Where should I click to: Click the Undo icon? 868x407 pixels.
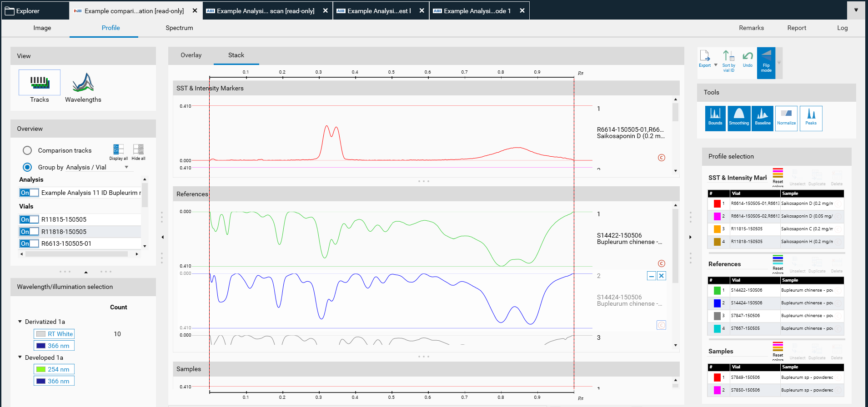click(x=748, y=60)
